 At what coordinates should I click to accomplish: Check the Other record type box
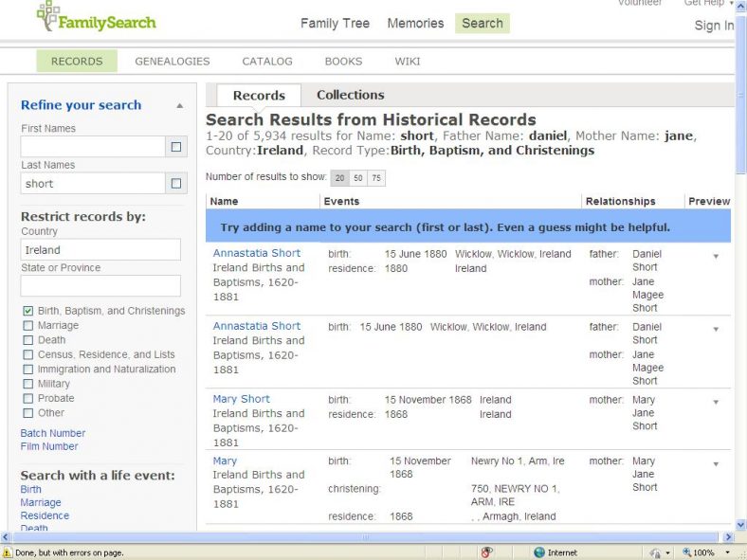(28, 413)
